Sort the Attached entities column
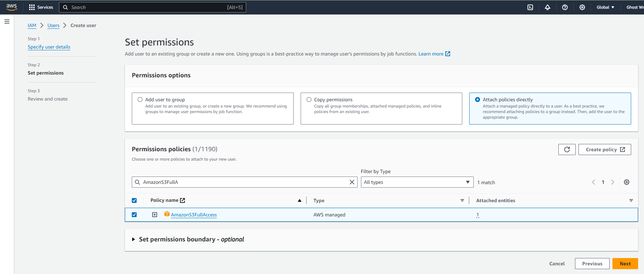 pos(631,200)
